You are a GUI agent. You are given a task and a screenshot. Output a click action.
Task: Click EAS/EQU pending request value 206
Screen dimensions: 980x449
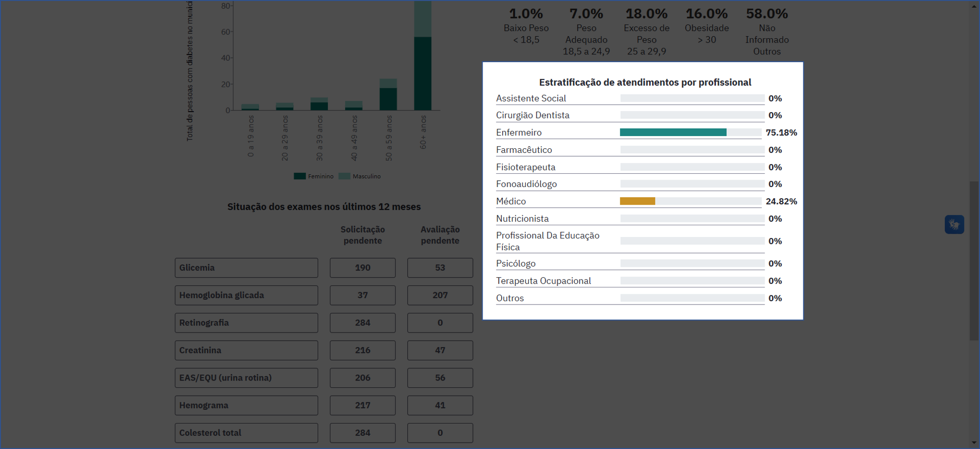[x=363, y=378]
